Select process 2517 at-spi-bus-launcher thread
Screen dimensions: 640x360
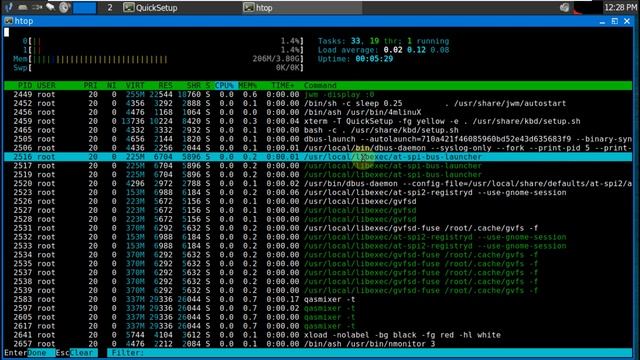[318, 166]
